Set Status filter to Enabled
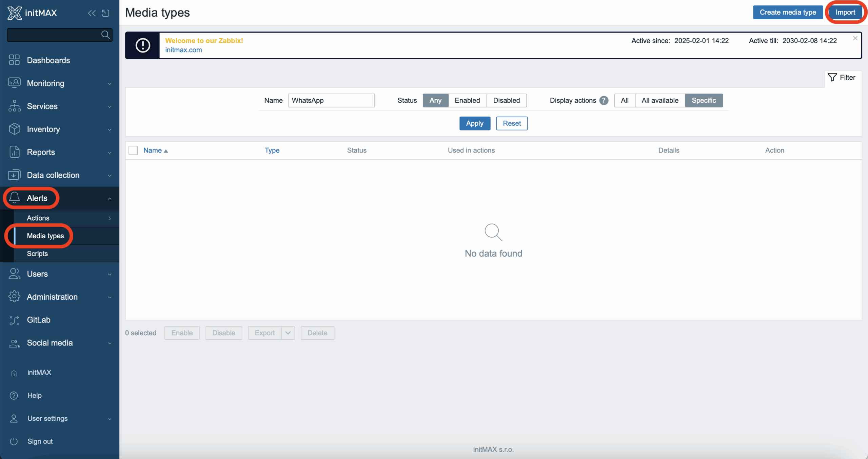 point(467,100)
